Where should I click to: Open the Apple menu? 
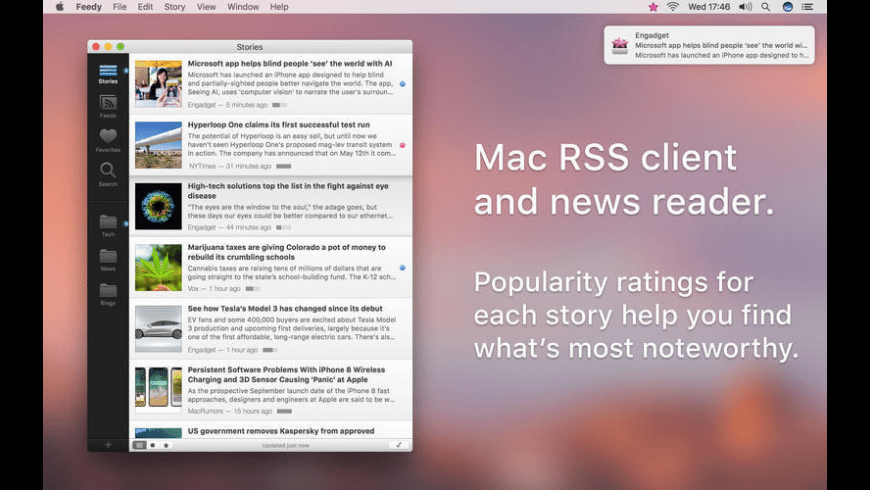(x=59, y=7)
